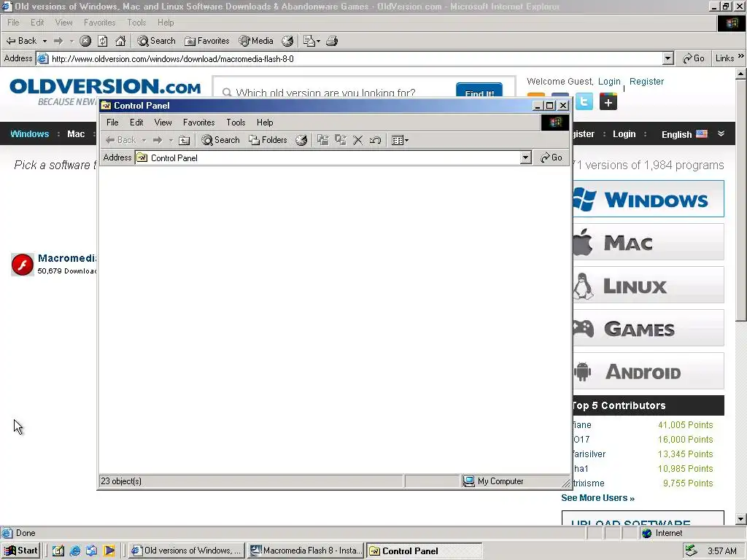Switch to Macromedia Flash 8 installer taskbar button
The image size is (747, 560).
click(x=307, y=551)
